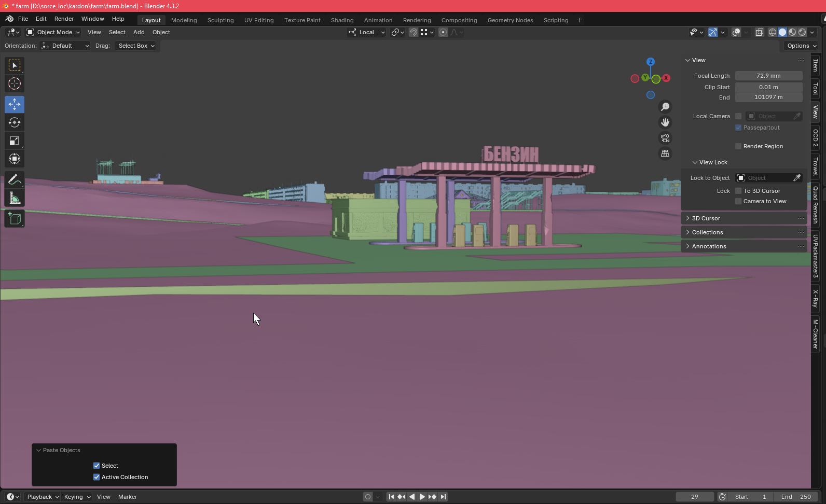This screenshot has width=826, height=504.
Task: Select the Annotate pencil tool
Action: coord(15,180)
